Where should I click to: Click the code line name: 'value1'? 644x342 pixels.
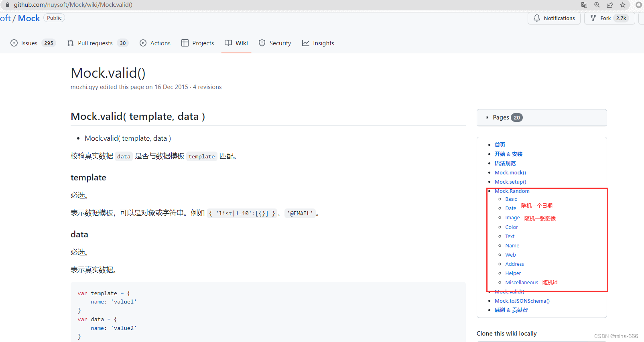point(114,302)
